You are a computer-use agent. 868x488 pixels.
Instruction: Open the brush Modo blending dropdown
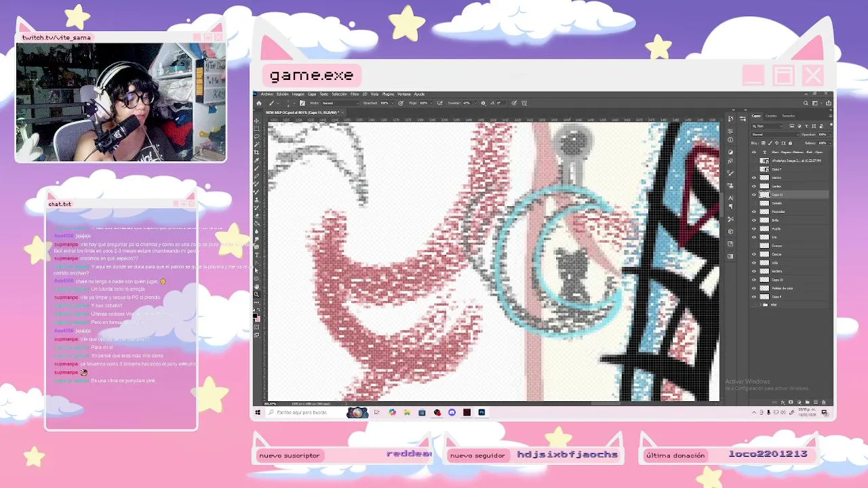tap(340, 103)
